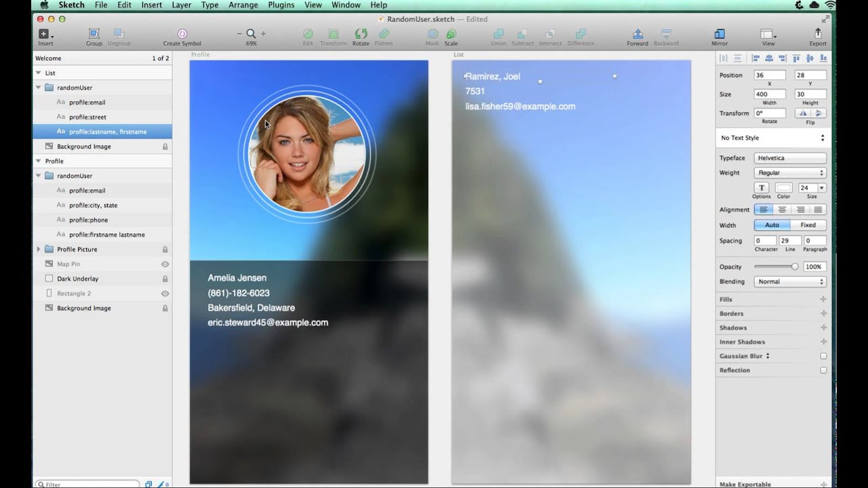868x488 pixels.
Task: Add a new Shadow
Action: point(823,327)
